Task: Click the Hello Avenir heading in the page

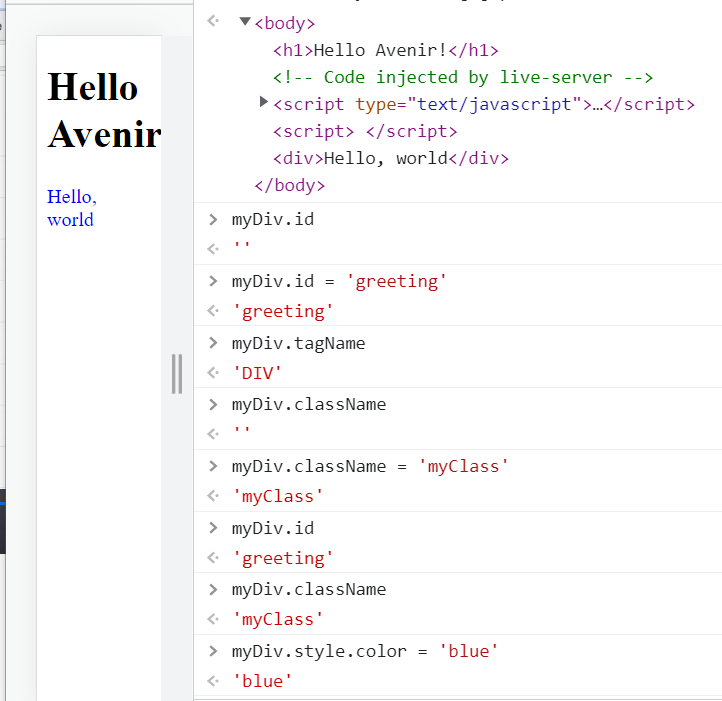Action: tap(104, 111)
